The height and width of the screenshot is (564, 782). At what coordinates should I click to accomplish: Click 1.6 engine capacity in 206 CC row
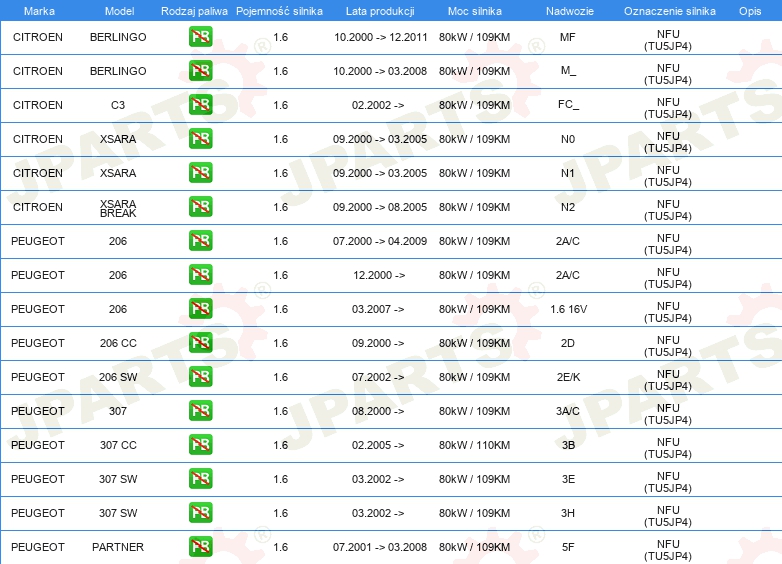pyautogui.click(x=281, y=343)
